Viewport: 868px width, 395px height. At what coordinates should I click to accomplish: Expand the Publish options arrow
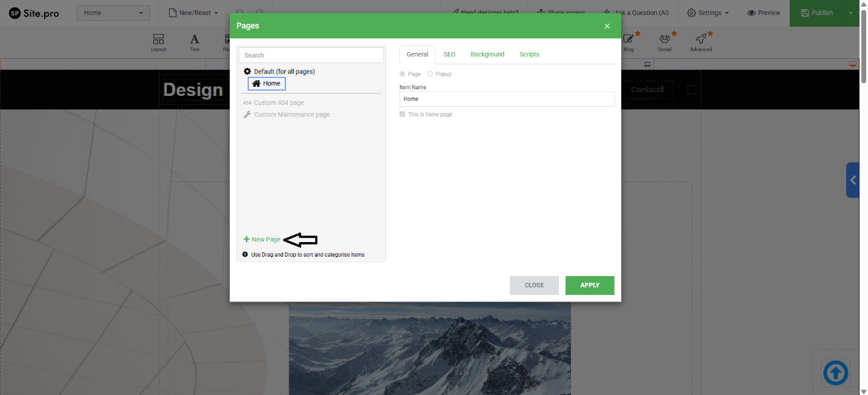coord(850,13)
